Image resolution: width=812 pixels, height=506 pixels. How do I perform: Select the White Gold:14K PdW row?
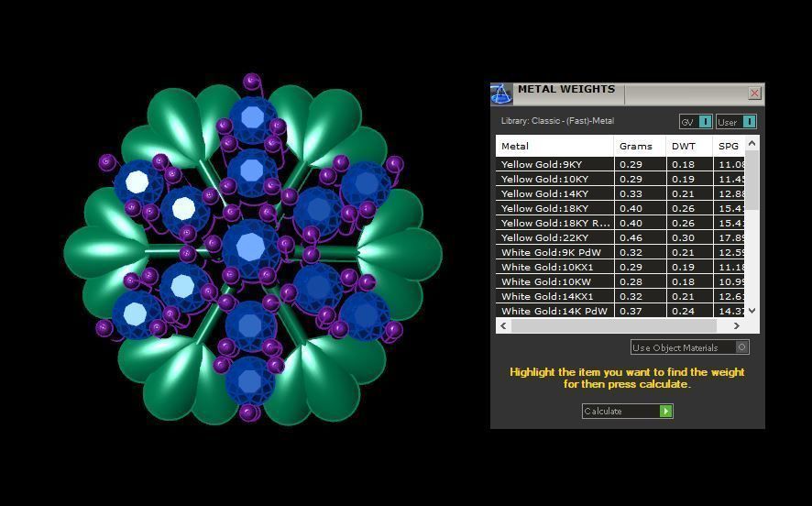(x=620, y=311)
